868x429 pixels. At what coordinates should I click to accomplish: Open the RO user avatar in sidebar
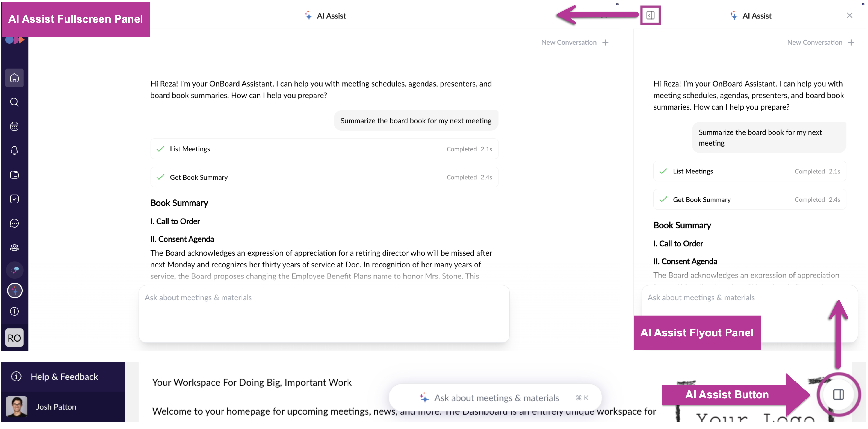click(x=14, y=338)
